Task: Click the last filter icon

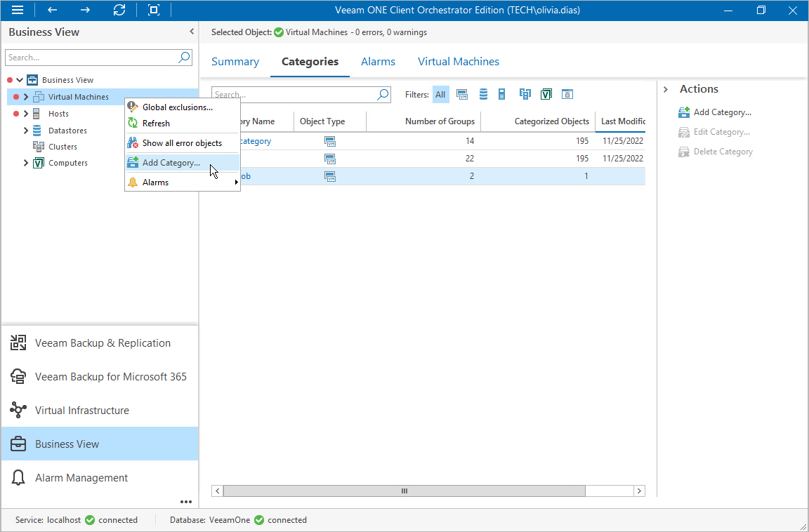Action: (567, 94)
